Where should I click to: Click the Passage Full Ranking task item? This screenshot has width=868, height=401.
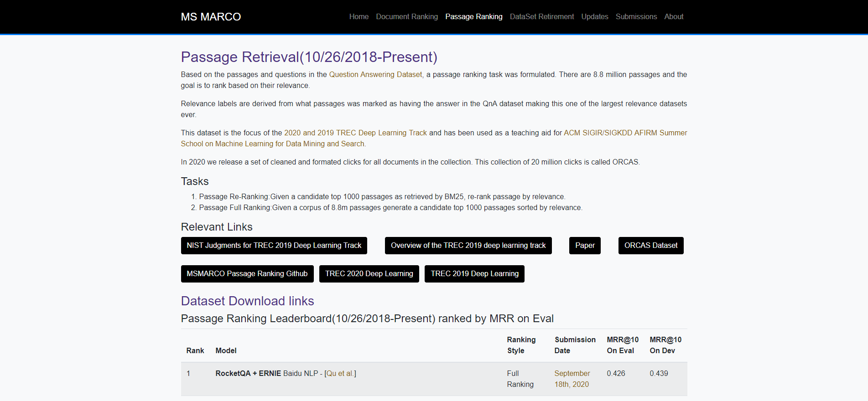(x=391, y=207)
